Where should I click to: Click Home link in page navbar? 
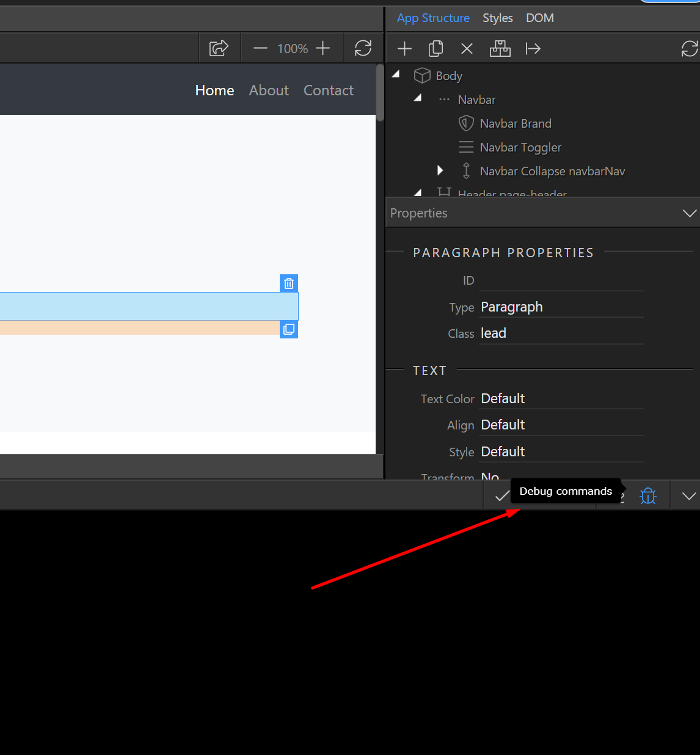click(x=214, y=90)
